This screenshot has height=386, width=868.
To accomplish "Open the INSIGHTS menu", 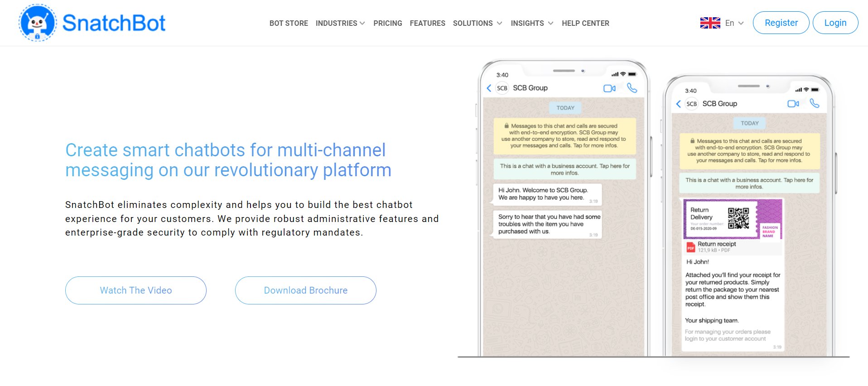I will 527,23.
